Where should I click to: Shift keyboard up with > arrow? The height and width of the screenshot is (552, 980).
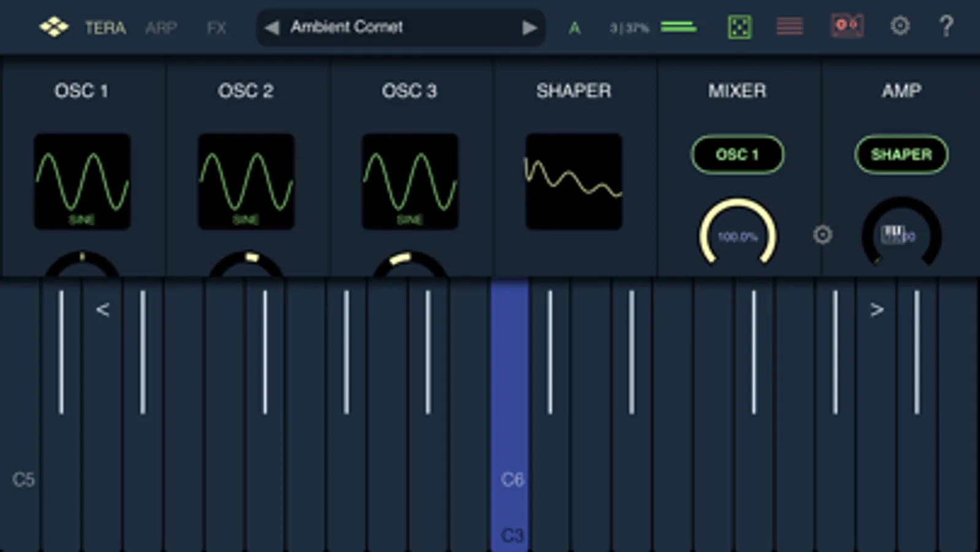pyautogui.click(x=877, y=310)
